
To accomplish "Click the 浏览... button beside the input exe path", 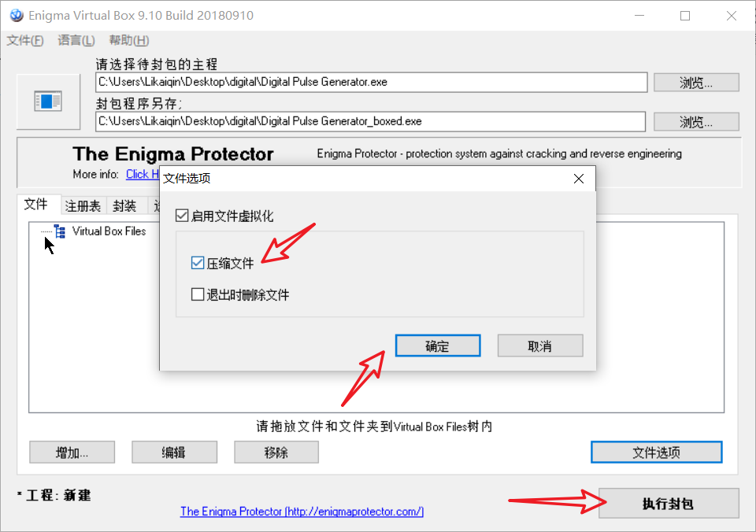I will click(x=696, y=83).
